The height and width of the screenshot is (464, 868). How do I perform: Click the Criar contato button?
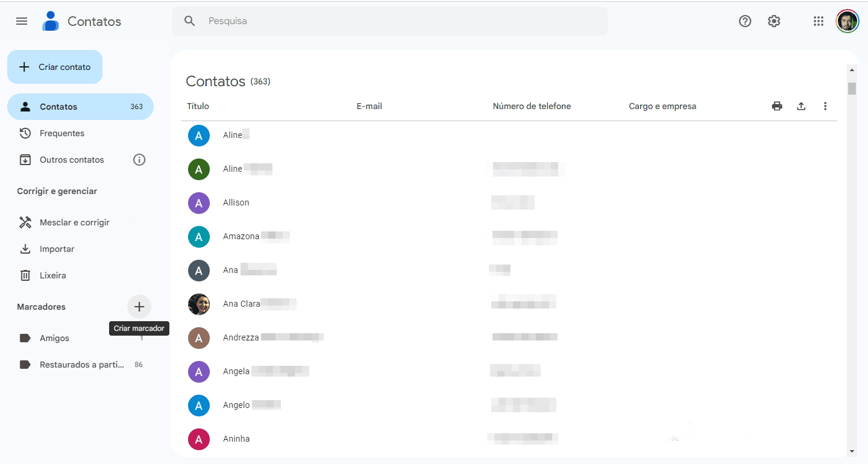[55, 67]
